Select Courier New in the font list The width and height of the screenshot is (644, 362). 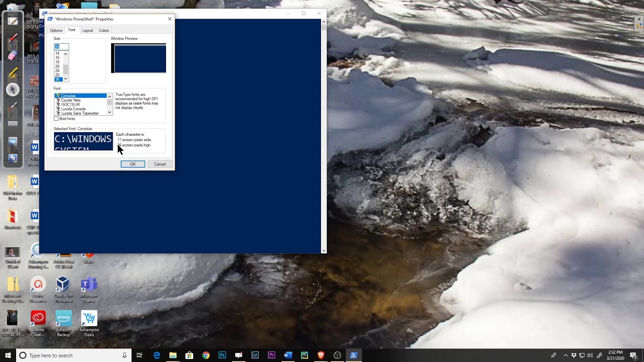click(x=71, y=100)
